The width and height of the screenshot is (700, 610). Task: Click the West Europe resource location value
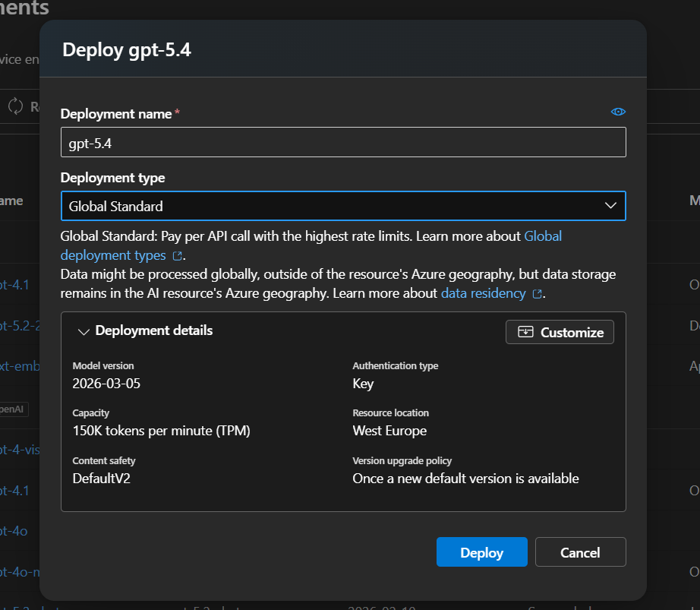tap(389, 431)
